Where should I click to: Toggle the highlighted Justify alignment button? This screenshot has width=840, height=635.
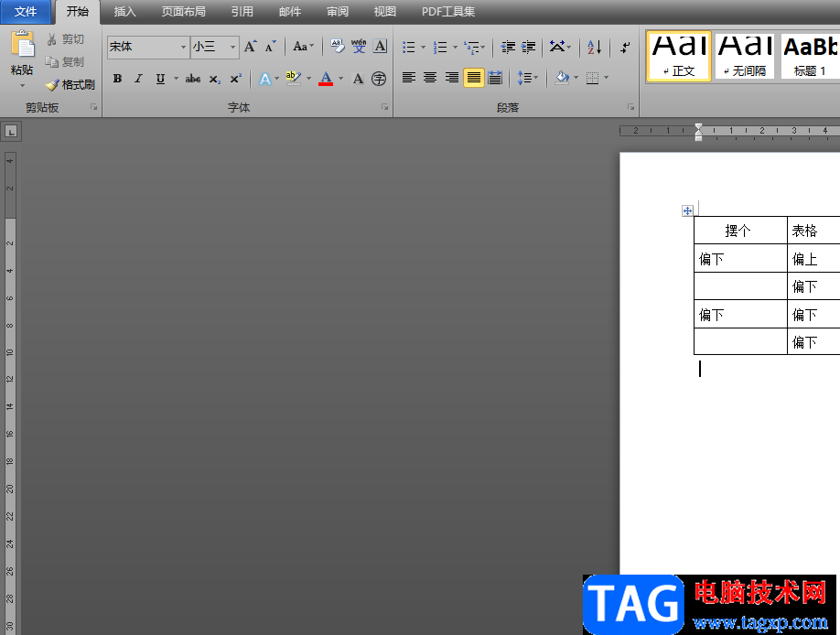coord(474,79)
